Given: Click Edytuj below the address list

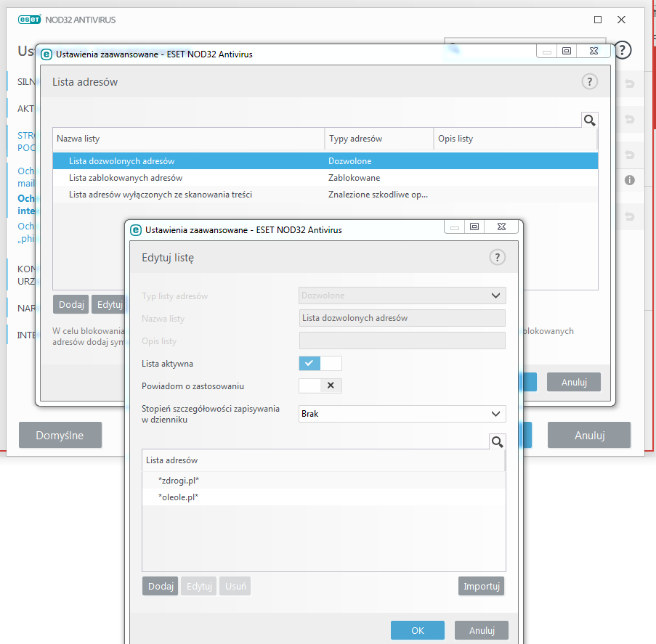Looking at the screenshot, I should [199, 587].
